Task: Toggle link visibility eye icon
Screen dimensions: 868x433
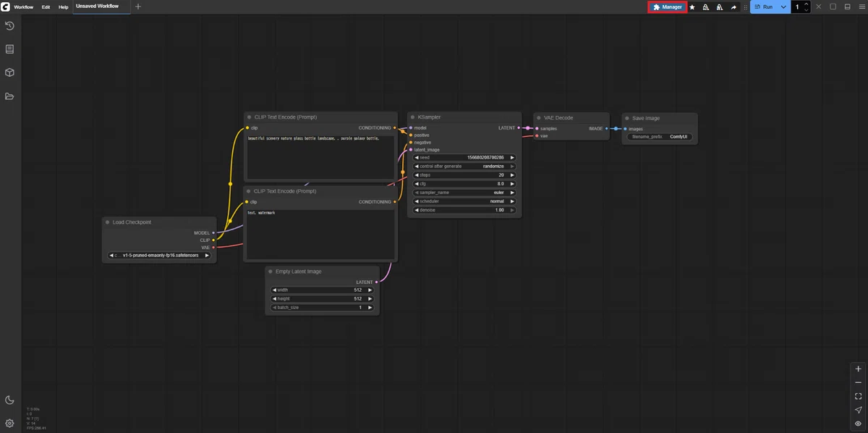Action: tap(858, 424)
